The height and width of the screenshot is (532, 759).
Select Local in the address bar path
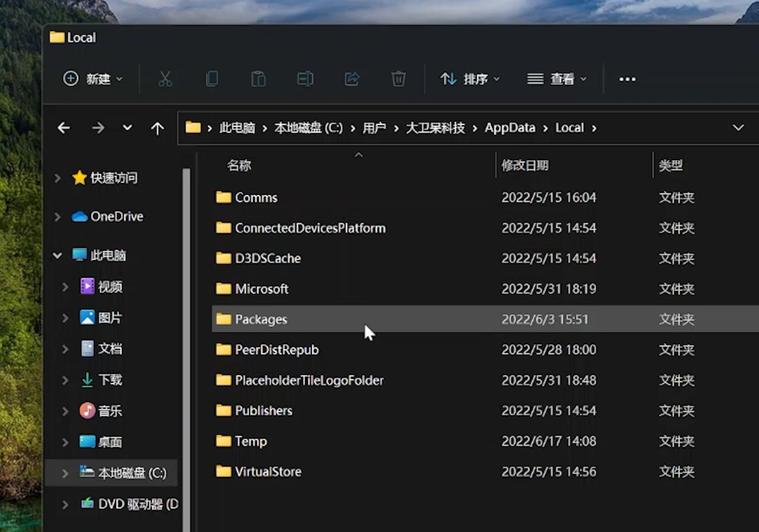click(x=569, y=128)
